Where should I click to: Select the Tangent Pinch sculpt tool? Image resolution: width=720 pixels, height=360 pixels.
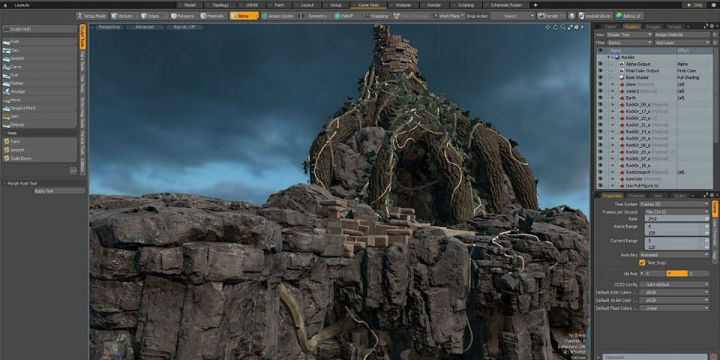pyautogui.click(x=39, y=107)
